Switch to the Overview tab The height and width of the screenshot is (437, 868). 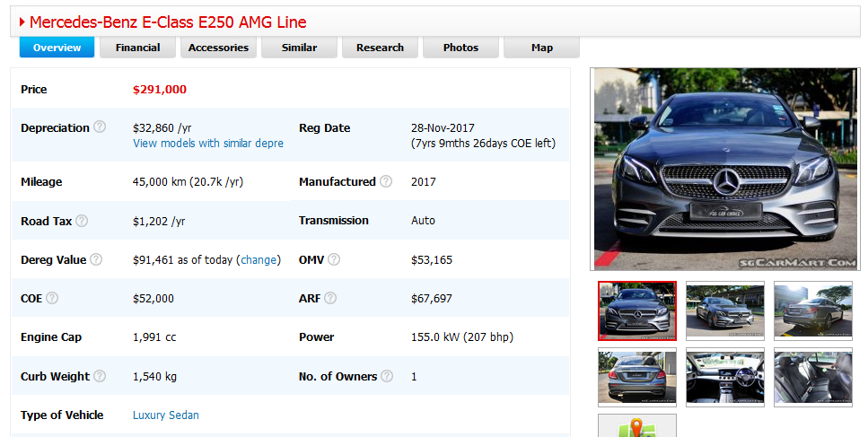point(57,48)
